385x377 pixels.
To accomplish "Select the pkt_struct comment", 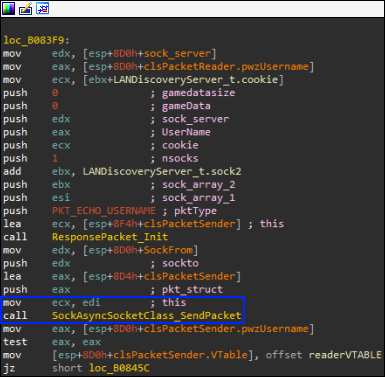I will [192, 289].
